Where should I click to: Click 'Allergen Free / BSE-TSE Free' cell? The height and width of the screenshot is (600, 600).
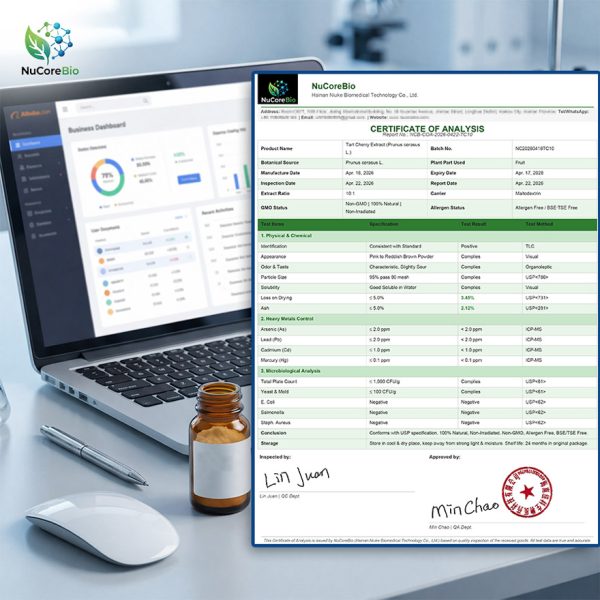coord(546,208)
